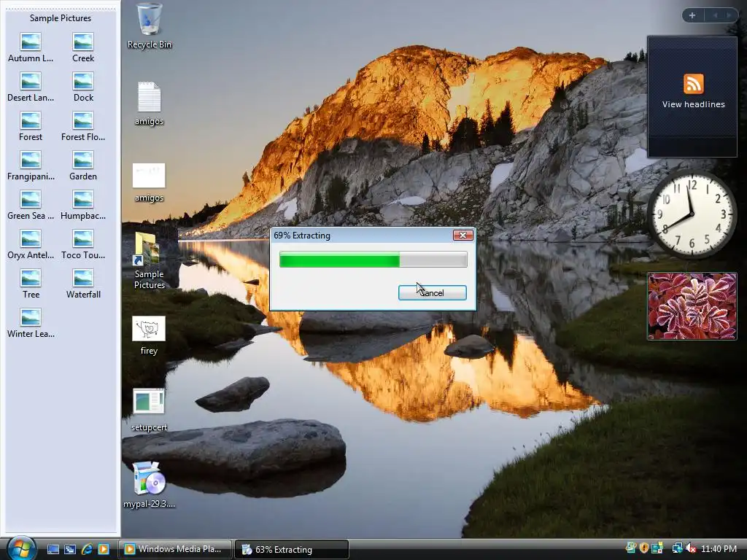Launch Internet Explorer from quick launch

pos(87,549)
